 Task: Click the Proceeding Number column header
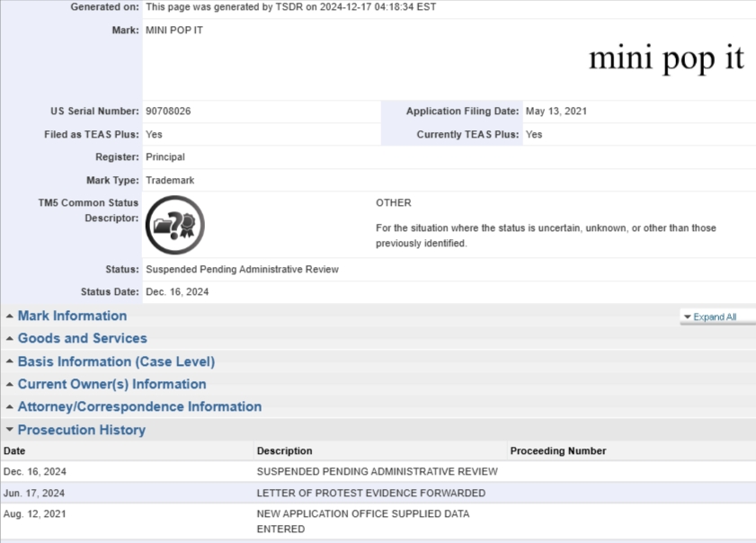pos(557,451)
